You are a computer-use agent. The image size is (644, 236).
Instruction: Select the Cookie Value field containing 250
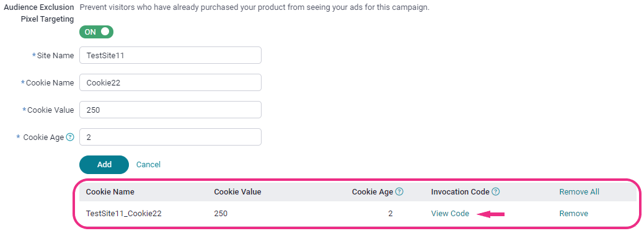(x=170, y=110)
